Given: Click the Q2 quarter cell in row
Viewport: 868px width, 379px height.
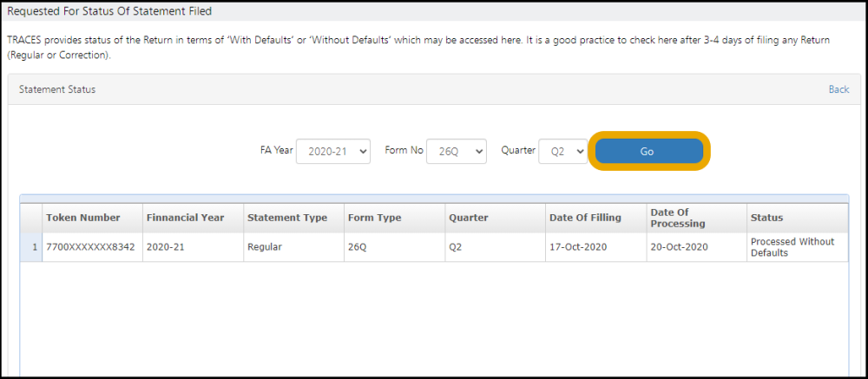Looking at the screenshot, I should (x=496, y=247).
